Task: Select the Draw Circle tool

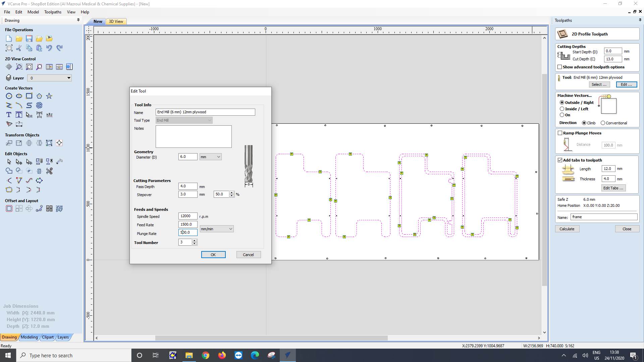Action: (9, 96)
